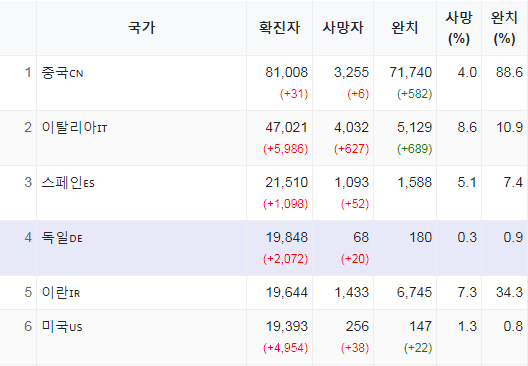Screen dimensions: 528x366
Task: Click China's confirmed count 81,008
Action: 287,72
